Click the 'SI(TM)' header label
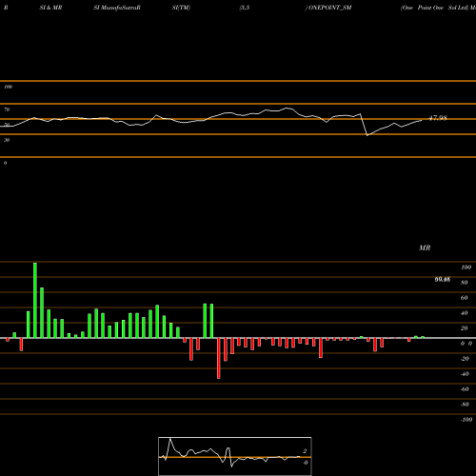 click(181, 8)
